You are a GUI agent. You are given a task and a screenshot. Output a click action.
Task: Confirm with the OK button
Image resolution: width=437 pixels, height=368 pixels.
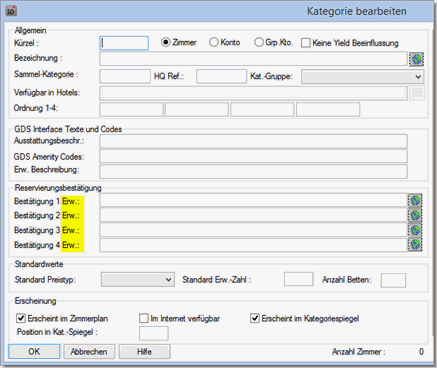click(x=34, y=352)
